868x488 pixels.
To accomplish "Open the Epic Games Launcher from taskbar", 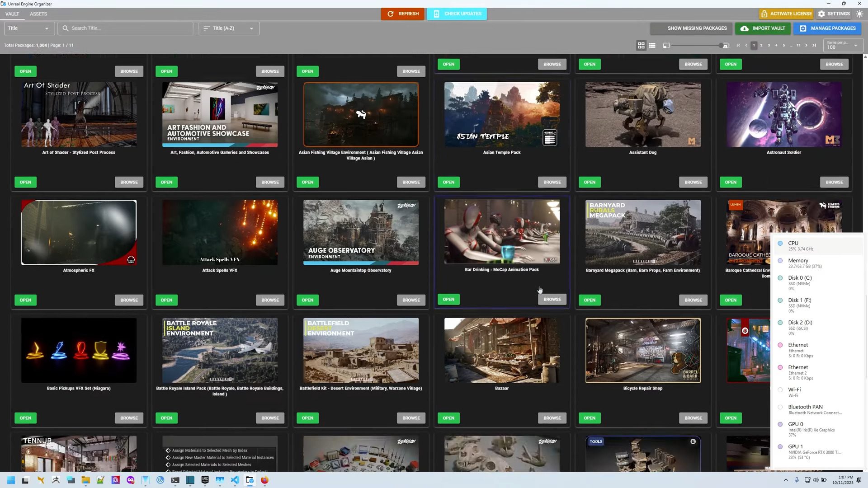I will pos(205,480).
